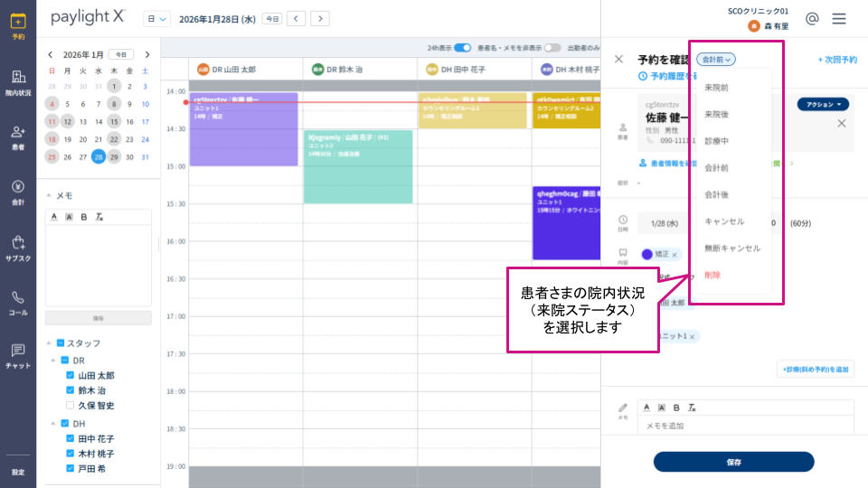Image resolution: width=868 pixels, height=488 pixels.
Task: Open the コール call sidebar icon
Action: tap(18, 304)
